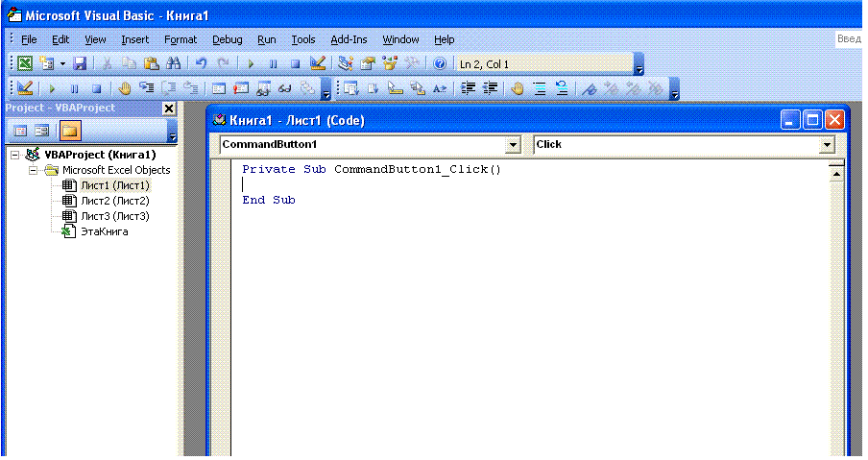Run macro from Debug toolbar play icon

pos(52,88)
